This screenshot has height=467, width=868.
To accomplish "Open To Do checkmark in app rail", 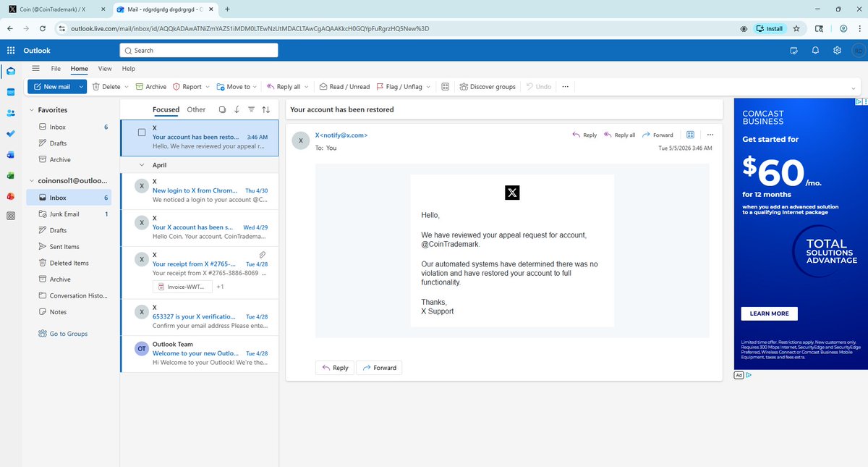I will tap(11, 134).
